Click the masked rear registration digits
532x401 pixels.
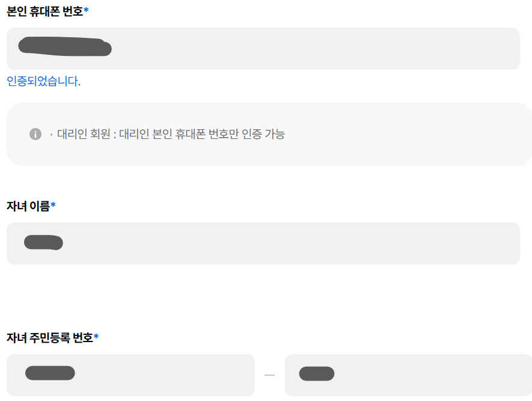pos(317,373)
